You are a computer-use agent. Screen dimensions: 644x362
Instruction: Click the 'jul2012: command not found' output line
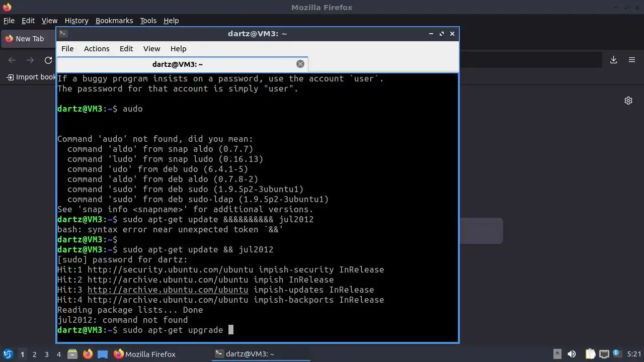coord(122,320)
